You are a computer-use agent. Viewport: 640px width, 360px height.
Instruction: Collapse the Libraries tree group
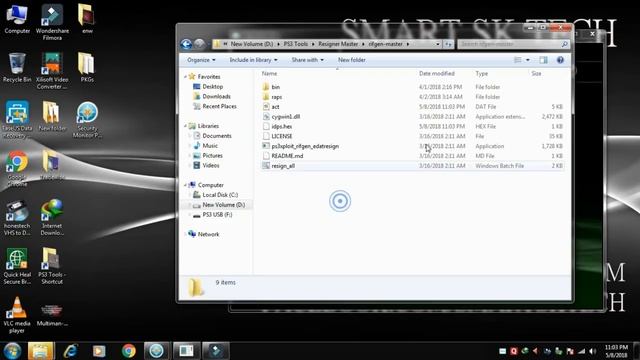[x=185, y=126]
